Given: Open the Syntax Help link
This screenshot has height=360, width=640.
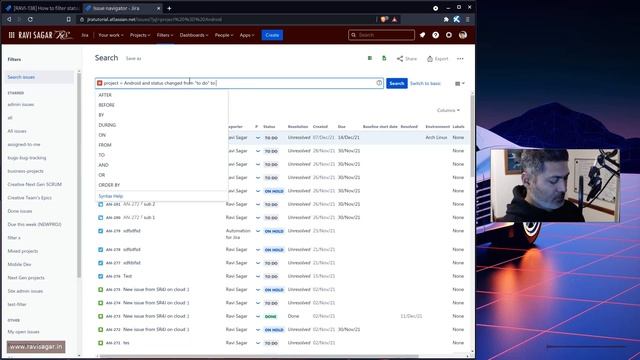Looking at the screenshot, I should coord(111,196).
